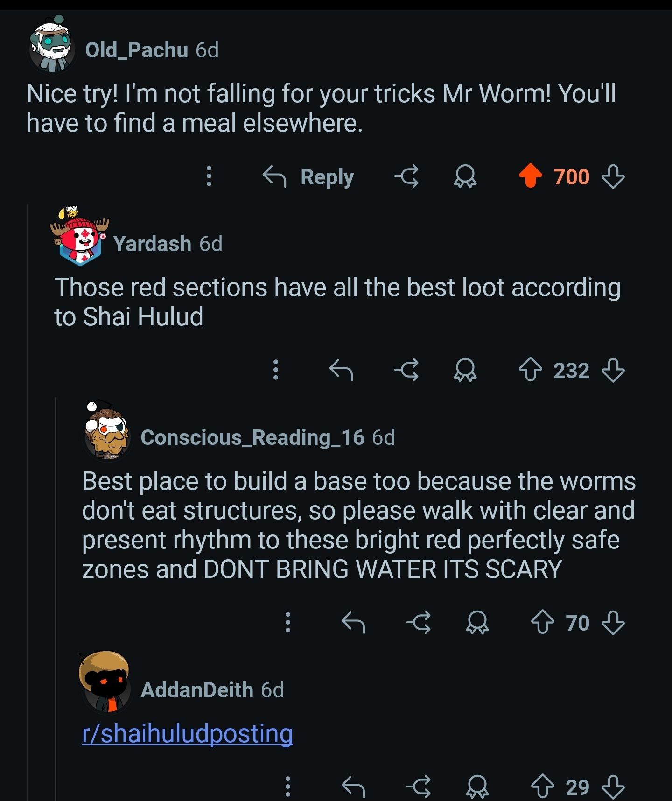Open overflow menu on Conscious_Reading_16's comment
Screen dimensions: 672x801
[x=288, y=623]
